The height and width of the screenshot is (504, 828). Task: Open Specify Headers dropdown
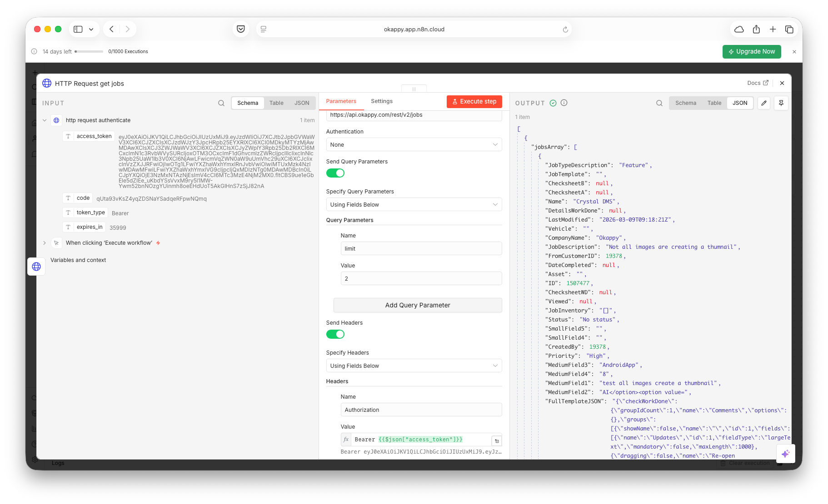(414, 366)
